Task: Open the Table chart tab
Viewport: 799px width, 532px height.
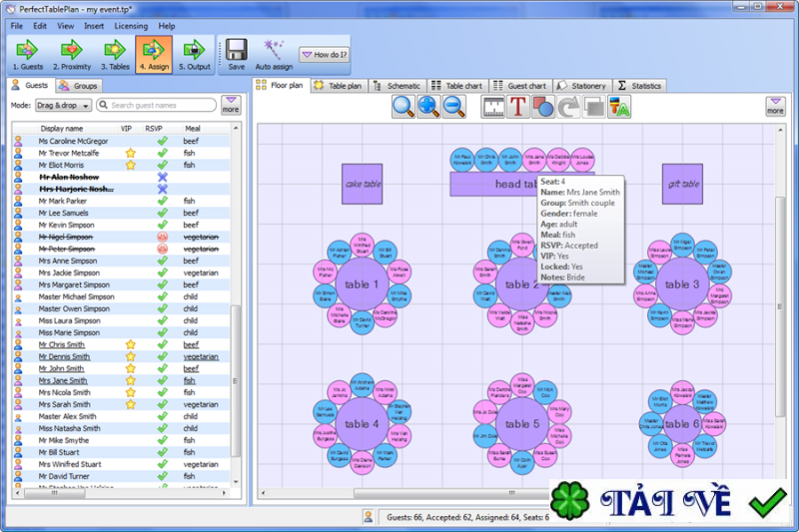Action: pos(457,86)
